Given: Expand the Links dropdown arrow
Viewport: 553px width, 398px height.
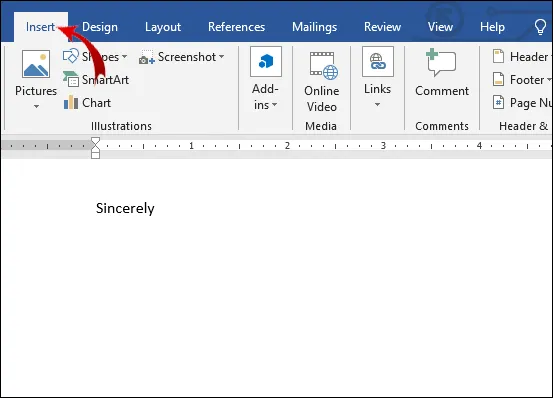Looking at the screenshot, I should point(377,104).
